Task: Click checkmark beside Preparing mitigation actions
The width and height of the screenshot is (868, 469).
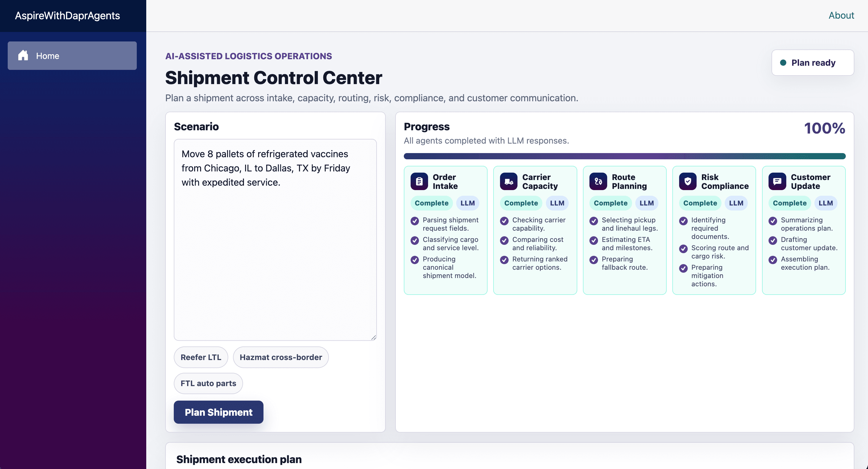Action: click(683, 269)
